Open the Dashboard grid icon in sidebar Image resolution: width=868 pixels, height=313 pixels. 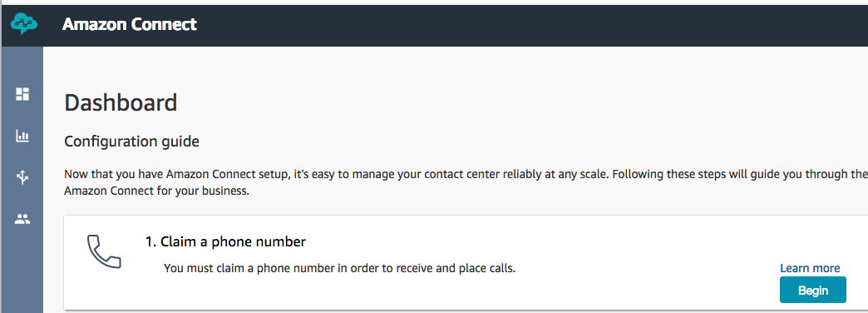22,94
